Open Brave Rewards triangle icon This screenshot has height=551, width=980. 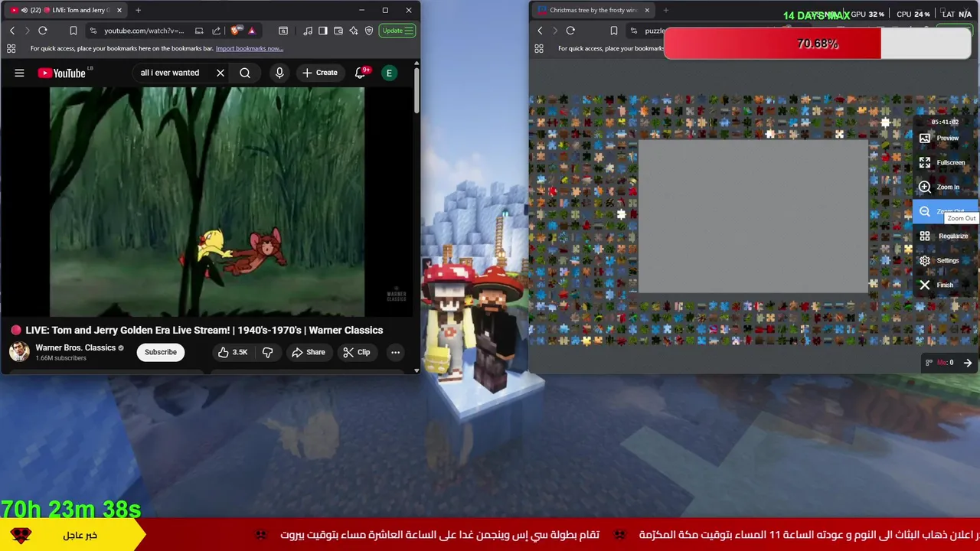pyautogui.click(x=251, y=31)
